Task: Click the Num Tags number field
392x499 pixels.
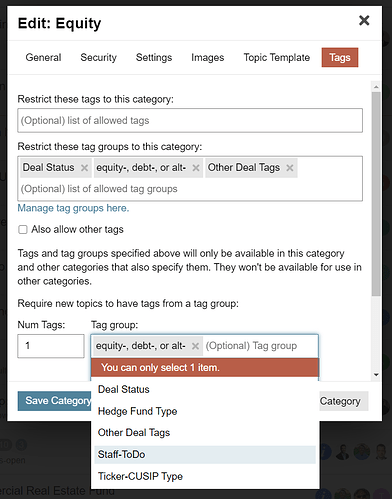Action: click(51, 346)
